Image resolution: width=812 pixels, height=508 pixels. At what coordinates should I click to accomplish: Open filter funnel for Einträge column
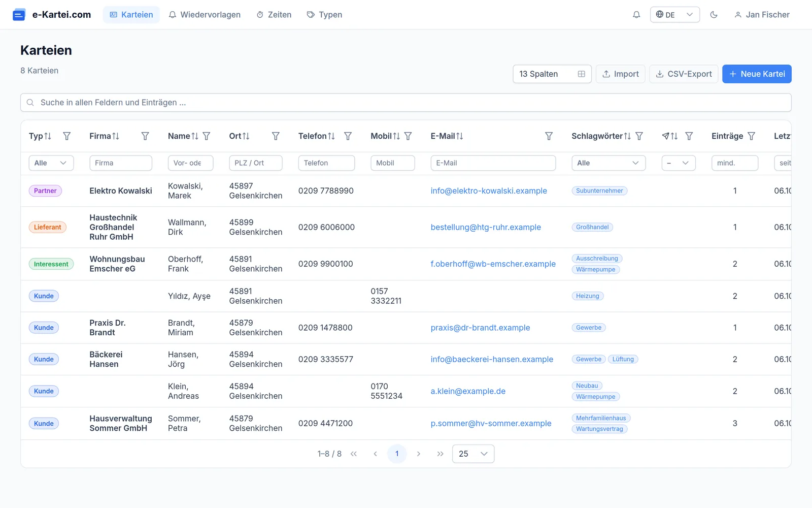752,136
